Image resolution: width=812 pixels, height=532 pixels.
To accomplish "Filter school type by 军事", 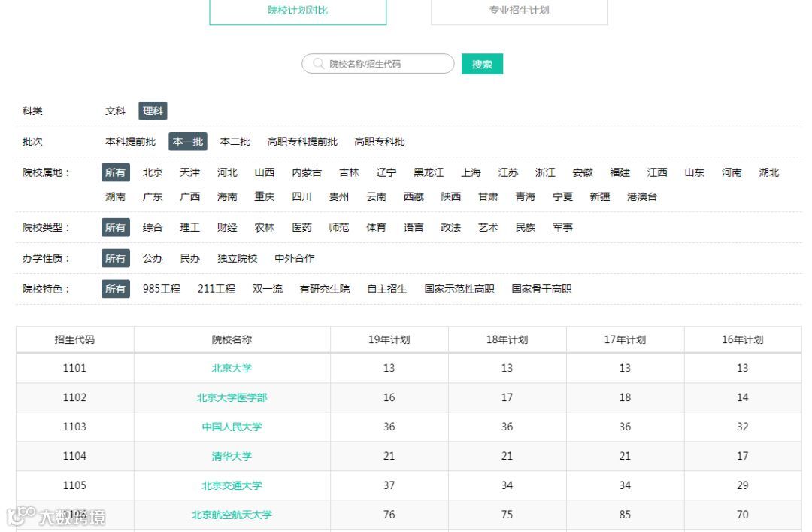I will (x=562, y=228).
